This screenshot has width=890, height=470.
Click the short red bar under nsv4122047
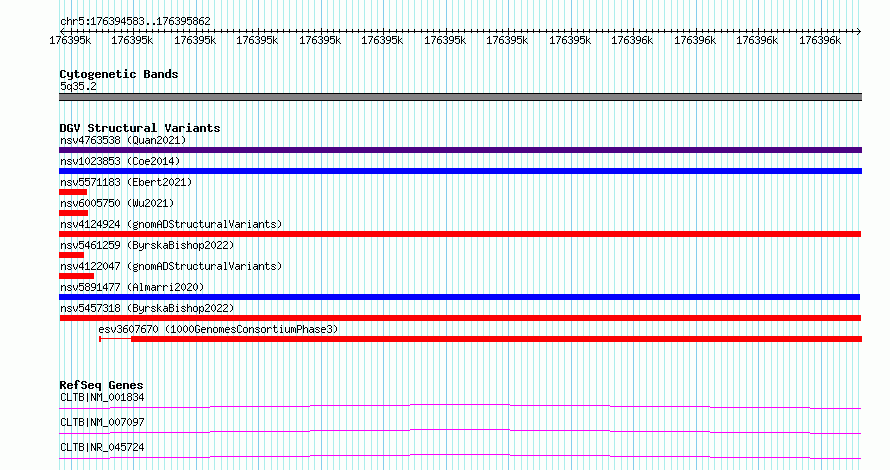click(x=77, y=276)
